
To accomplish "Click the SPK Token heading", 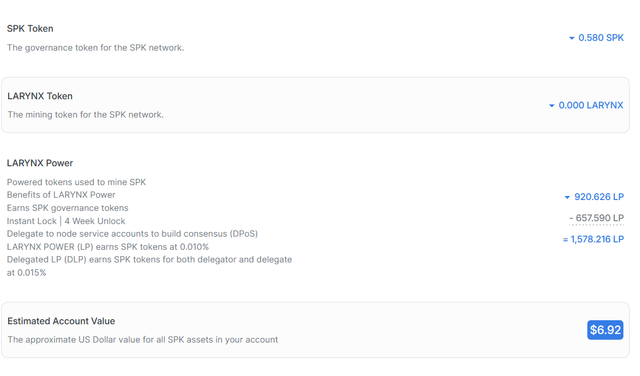I will coord(30,29).
